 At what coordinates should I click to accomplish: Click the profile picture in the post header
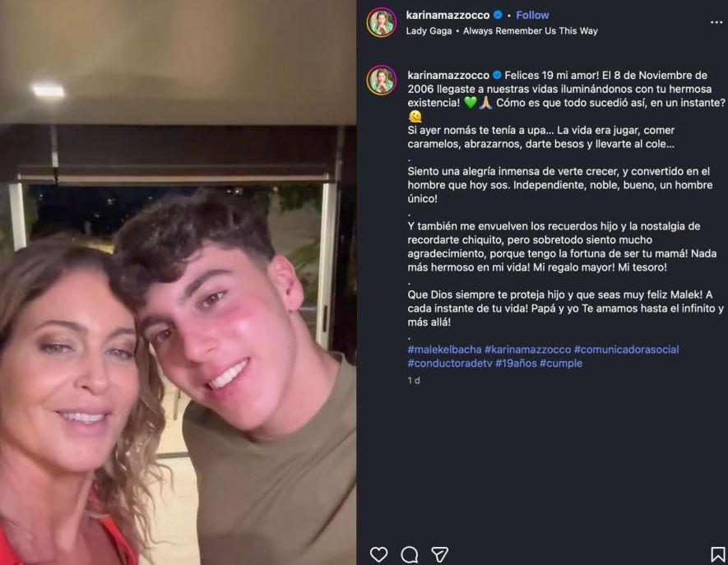pos(382,23)
